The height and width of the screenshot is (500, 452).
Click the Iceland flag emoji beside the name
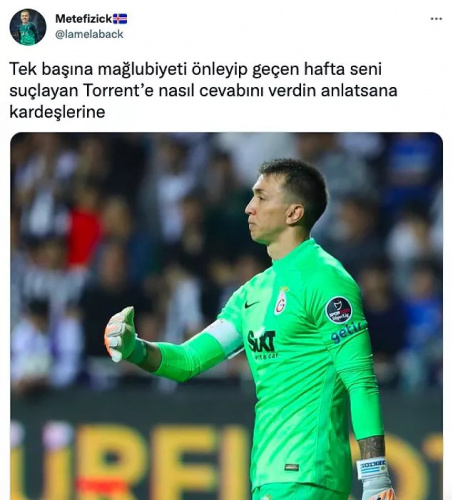coord(120,19)
